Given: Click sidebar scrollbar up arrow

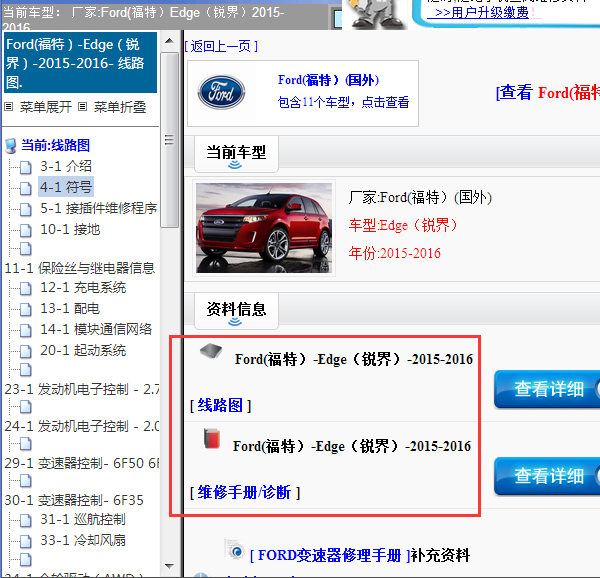Looking at the screenshot, I should pos(170,41).
